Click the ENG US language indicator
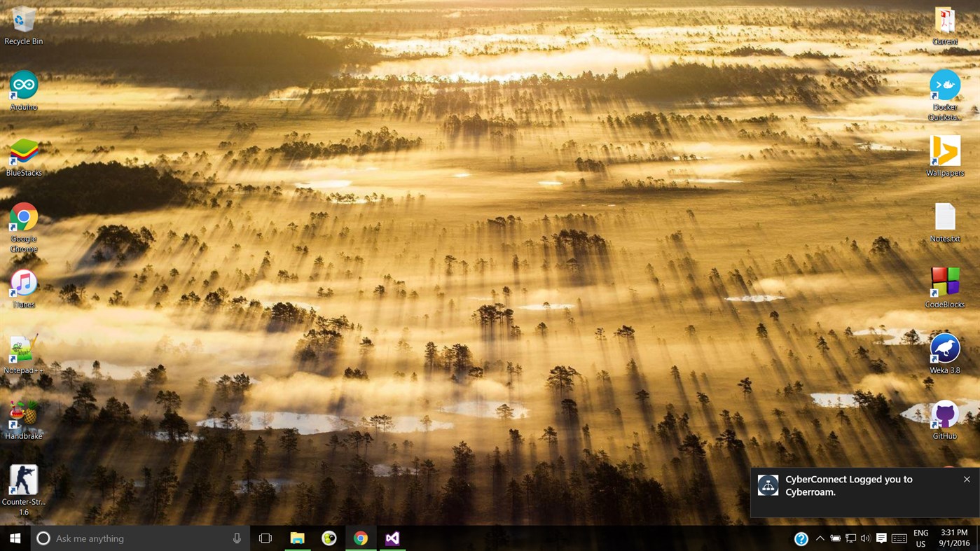Screen dimensions: 980x551 tap(921, 538)
